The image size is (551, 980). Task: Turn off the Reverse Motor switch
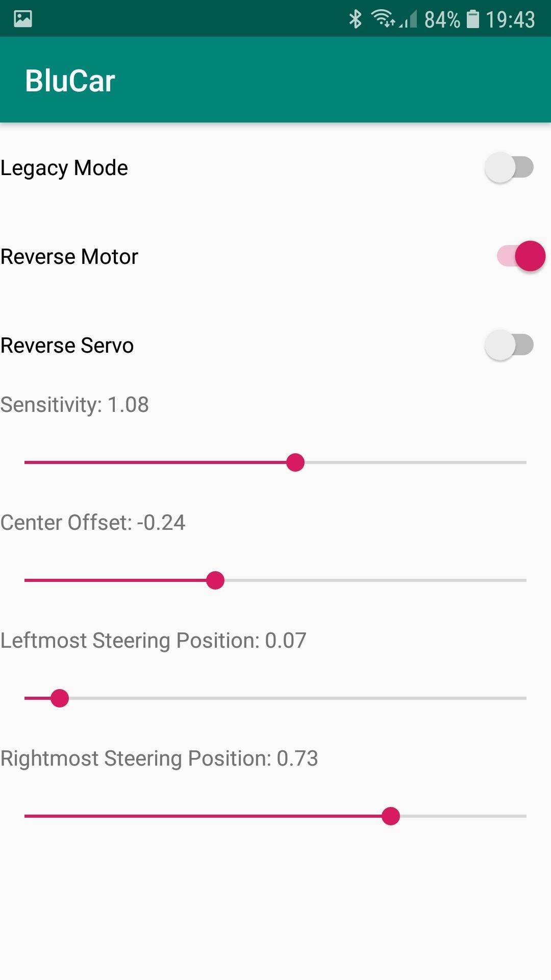(520, 256)
